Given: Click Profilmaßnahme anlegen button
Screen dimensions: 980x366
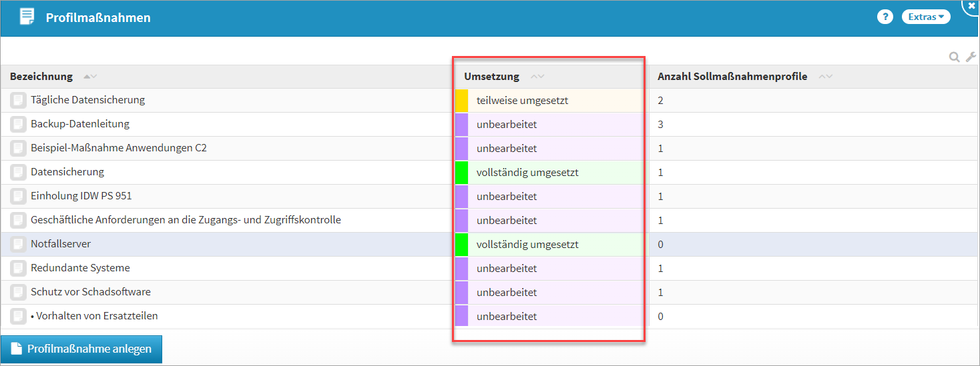Looking at the screenshot, I should tap(81, 349).
